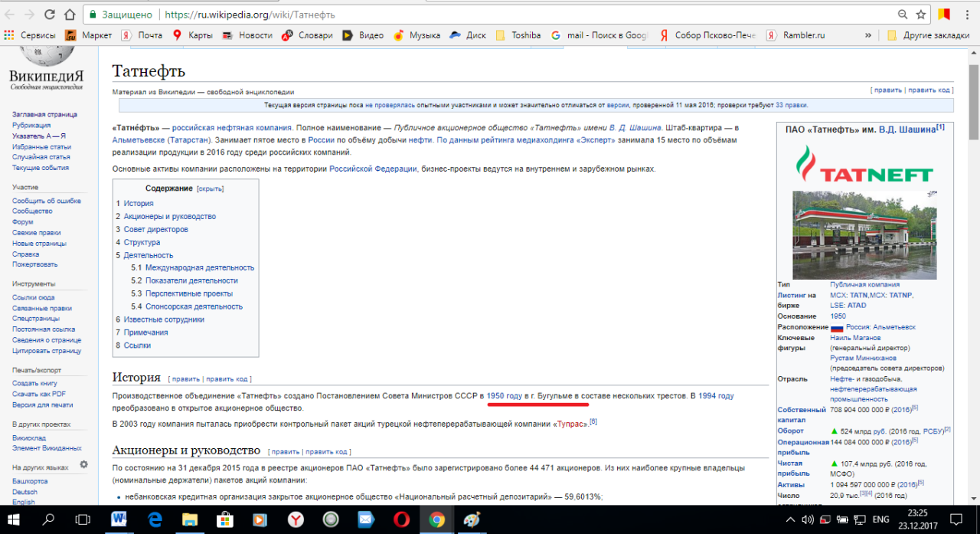Jump to Известные сотрудники in contents
Screen dimensions: 980x534
coord(164,319)
